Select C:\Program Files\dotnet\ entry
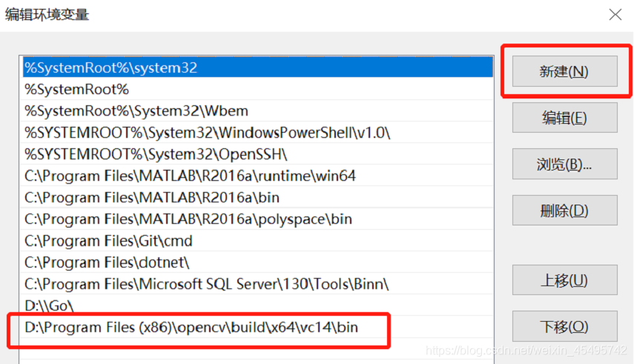634x364 pixels. [x=257, y=262]
